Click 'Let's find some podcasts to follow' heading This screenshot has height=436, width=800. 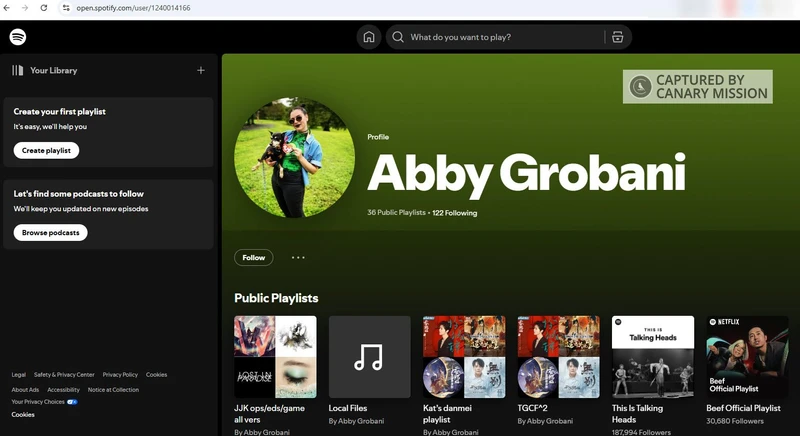coord(79,194)
